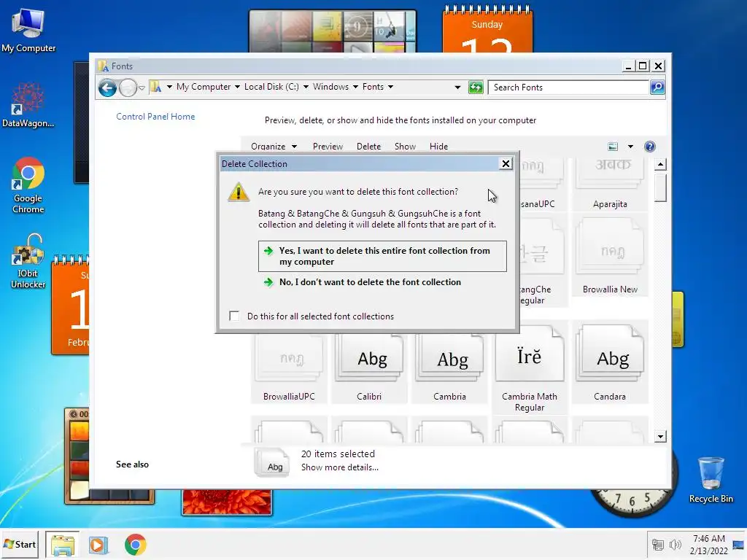
Task: Open the view options dropdown arrow
Action: coord(630,146)
